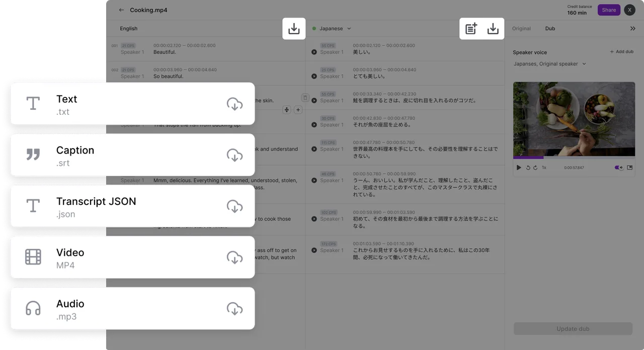The image size is (644, 350).
Task: Click the English text "Beautiful."
Action: click(x=165, y=52)
